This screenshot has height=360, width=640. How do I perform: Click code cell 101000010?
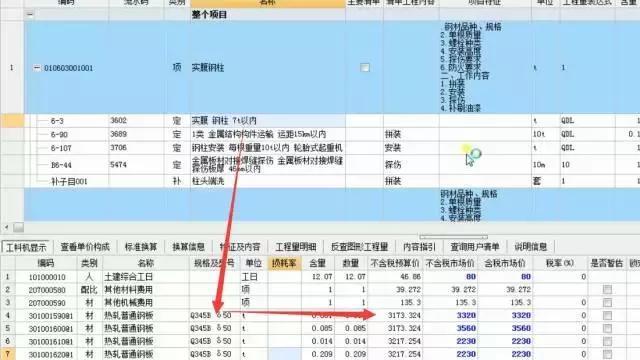point(47,277)
